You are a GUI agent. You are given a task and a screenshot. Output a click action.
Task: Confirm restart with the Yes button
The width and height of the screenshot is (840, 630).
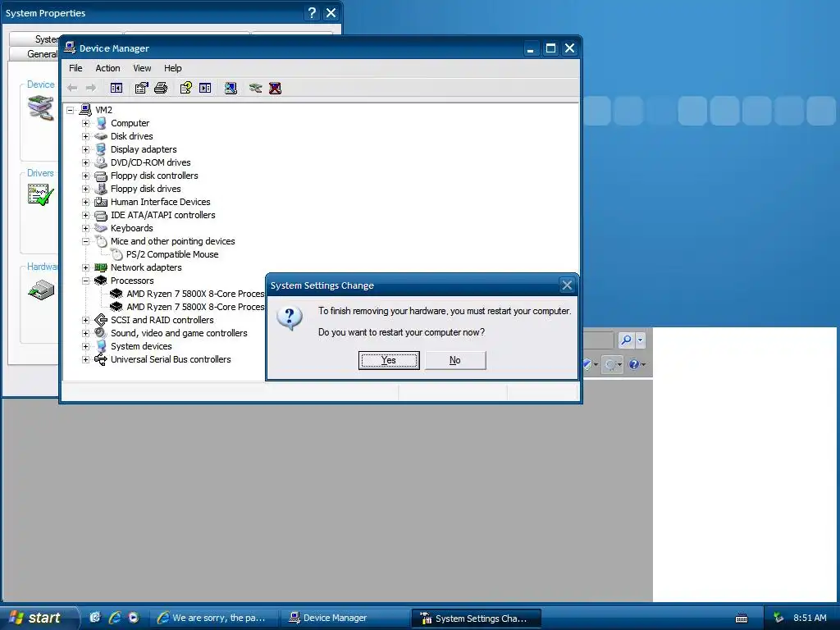(388, 360)
